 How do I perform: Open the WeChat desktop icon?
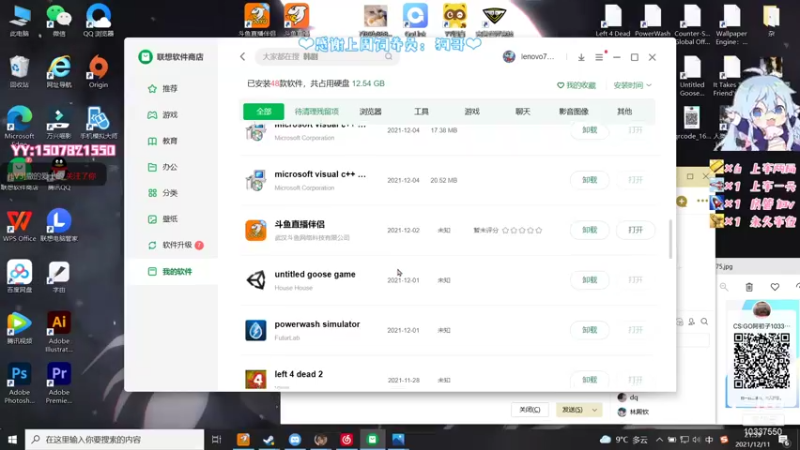pyautogui.click(x=59, y=20)
